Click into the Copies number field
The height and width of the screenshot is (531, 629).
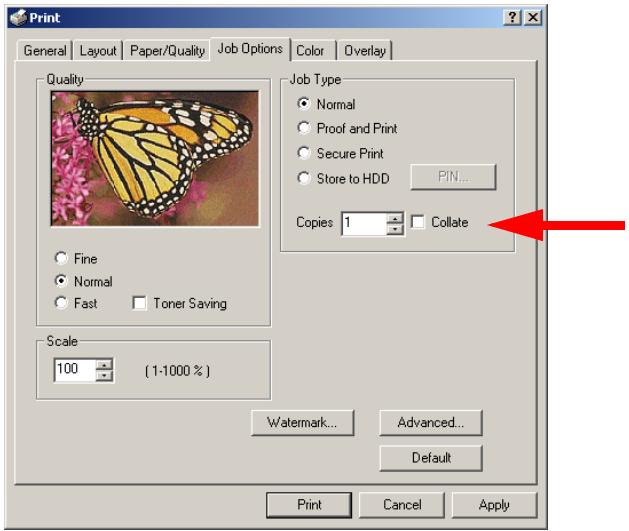coord(364,224)
